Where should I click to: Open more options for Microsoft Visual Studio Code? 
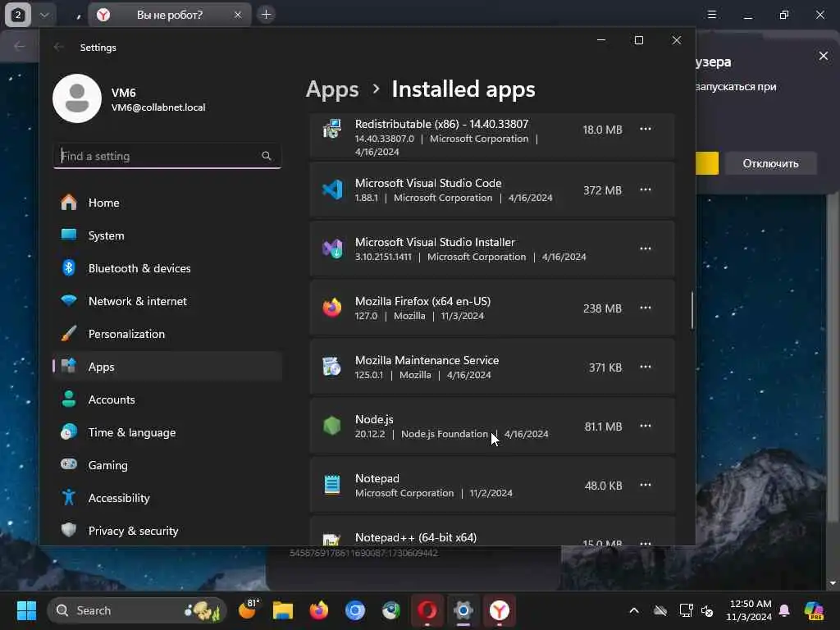pyautogui.click(x=646, y=189)
